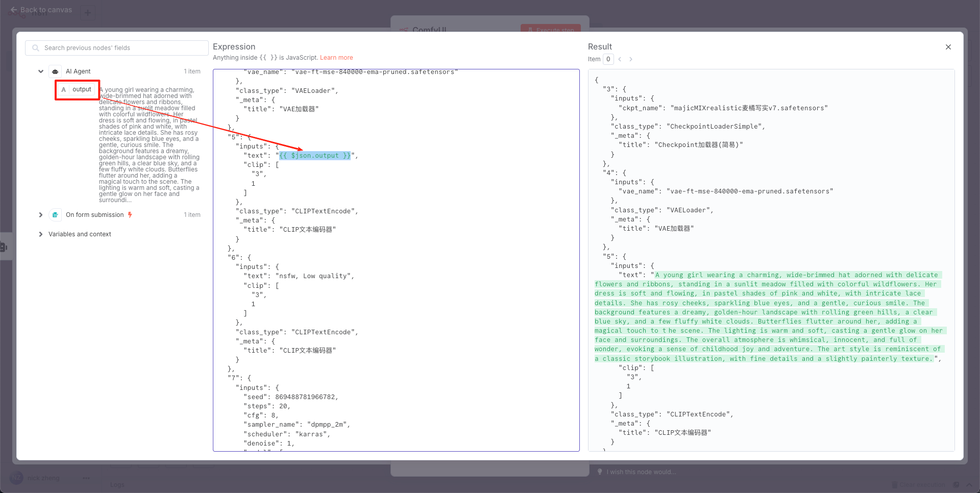
Task: Open the Learn more link
Action: (x=336, y=58)
